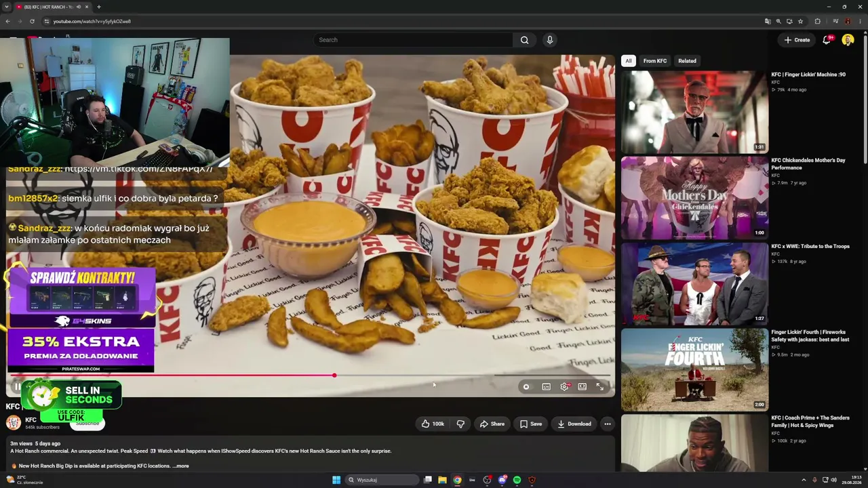Reload the page in the browser
This screenshot has width=868, height=488.
coord(32,21)
